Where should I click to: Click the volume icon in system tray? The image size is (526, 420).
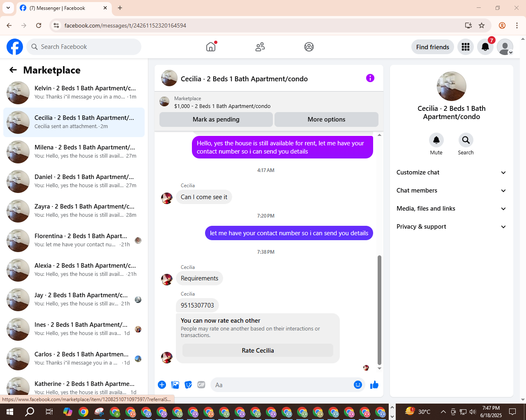[x=473, y=411]
